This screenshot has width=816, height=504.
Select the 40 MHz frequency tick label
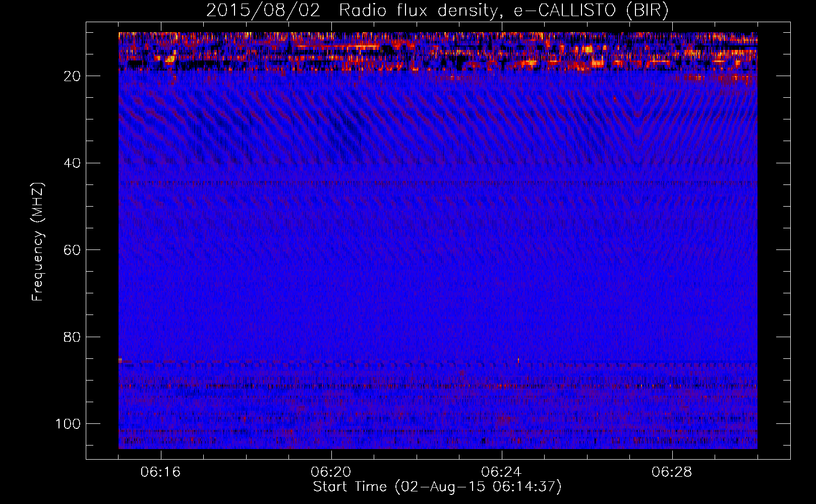72,163
